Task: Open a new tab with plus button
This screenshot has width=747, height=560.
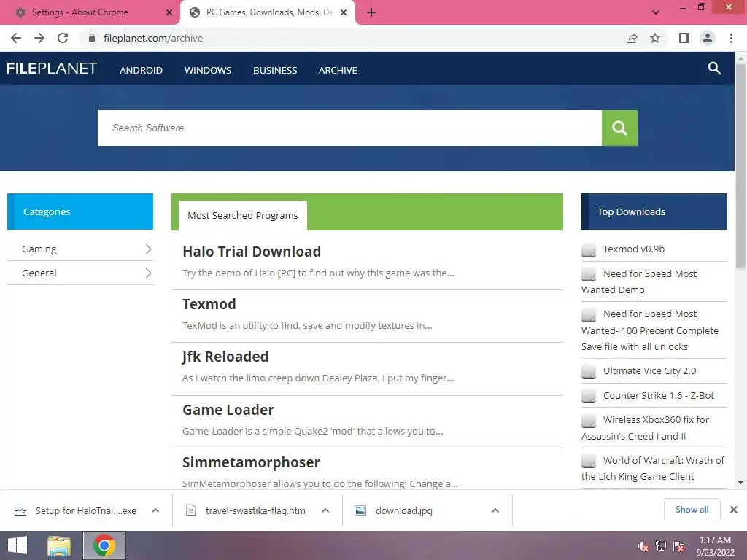Action: [x=371, y=13]
